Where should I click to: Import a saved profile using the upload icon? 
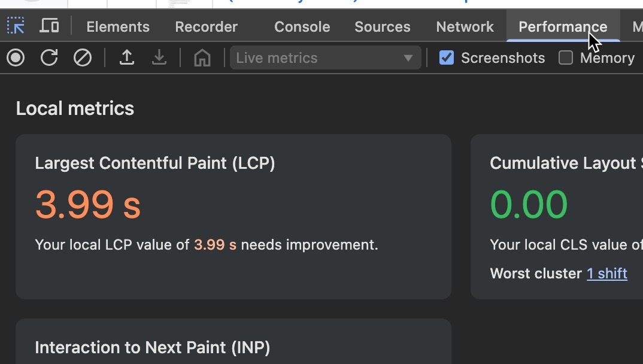coord(126,57)
